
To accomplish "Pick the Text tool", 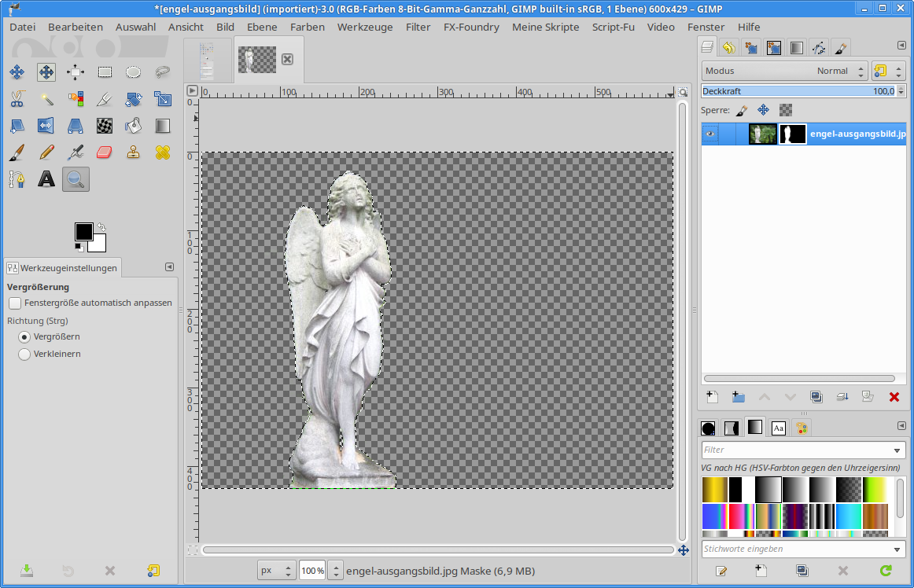I will pos(46,179).
